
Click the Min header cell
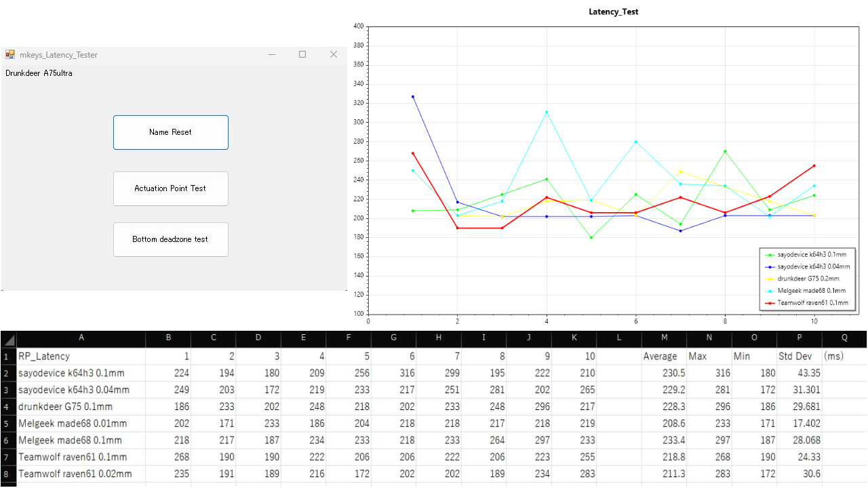[754, 356]
